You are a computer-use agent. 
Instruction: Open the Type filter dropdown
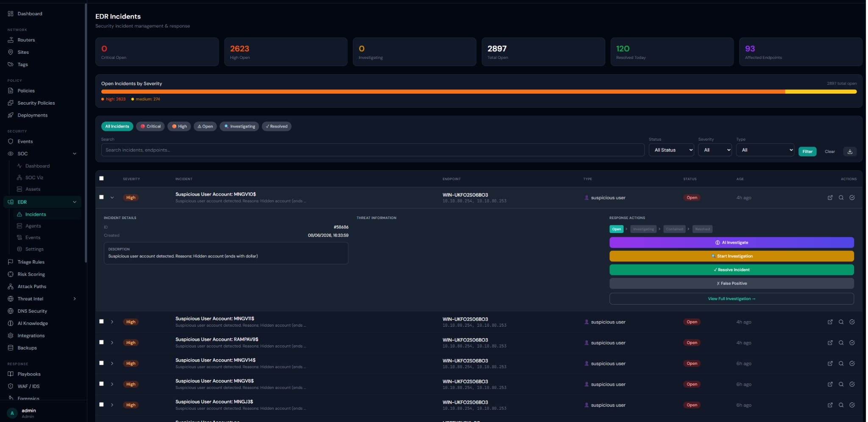tap(765, 150)
